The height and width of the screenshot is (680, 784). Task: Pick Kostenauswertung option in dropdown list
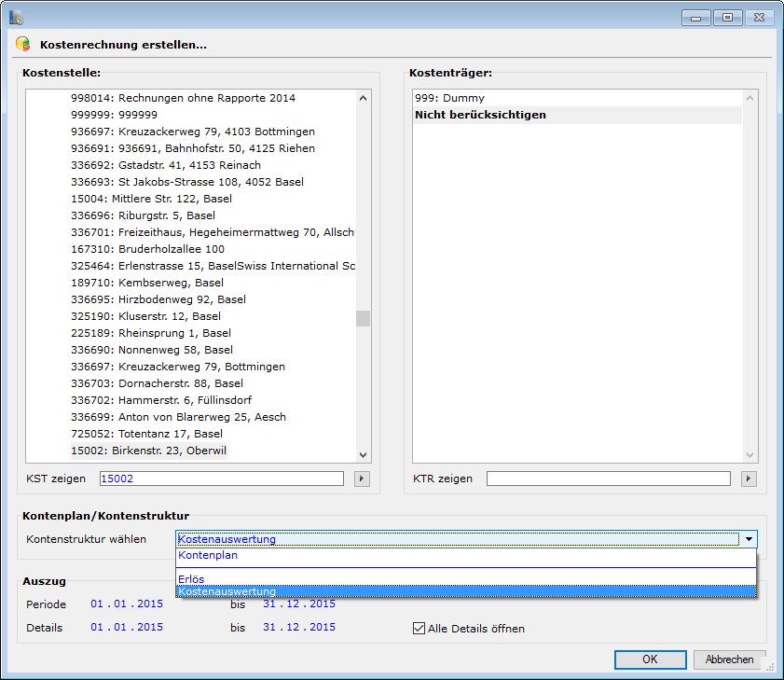[x=227, y=591]
